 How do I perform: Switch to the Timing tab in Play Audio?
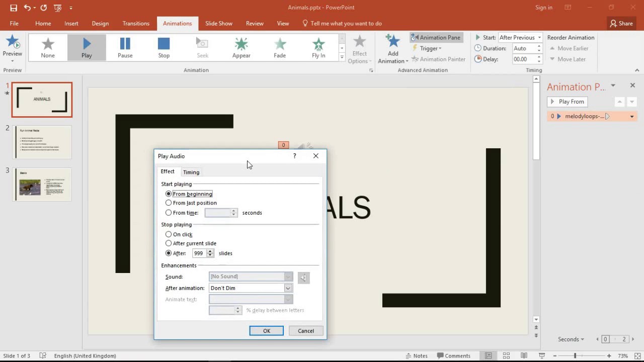(x=191, y=171)
